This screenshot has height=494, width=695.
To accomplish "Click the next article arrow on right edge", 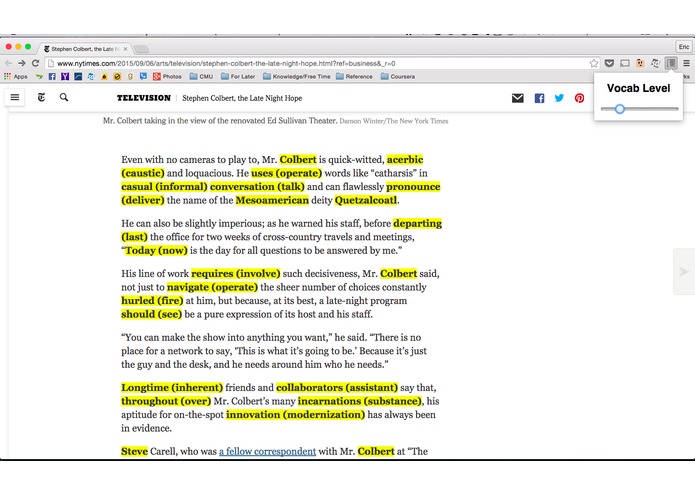I will [x=684, y=272].
